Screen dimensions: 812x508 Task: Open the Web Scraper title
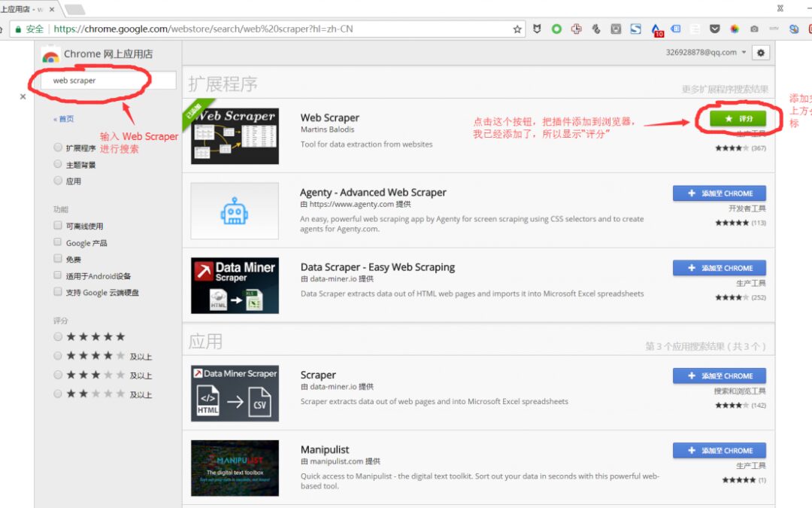coord(330,117)
